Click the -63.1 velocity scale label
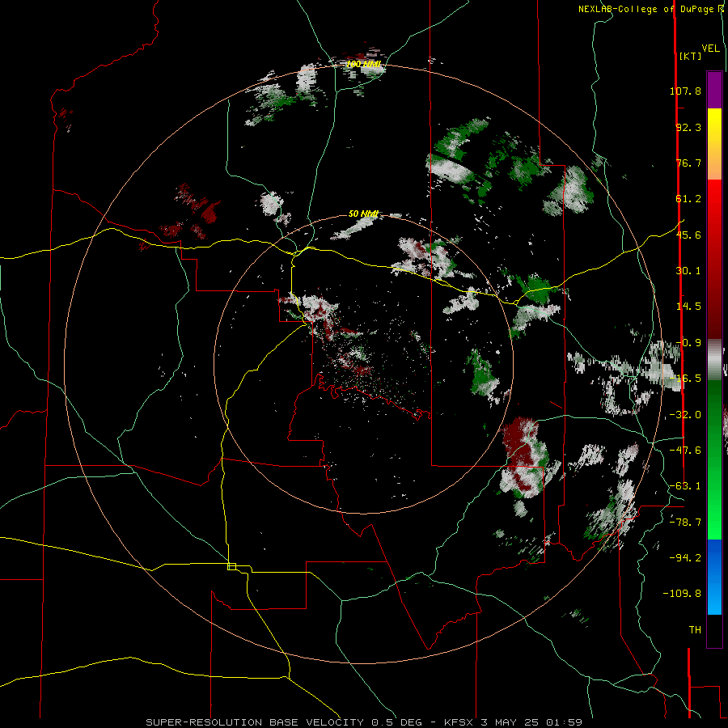Screen dimensions: 728x728 point(685,486)
